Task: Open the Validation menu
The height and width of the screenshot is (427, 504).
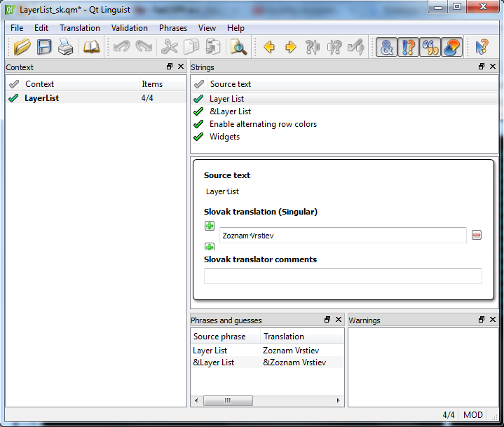Action: point(129,28)
